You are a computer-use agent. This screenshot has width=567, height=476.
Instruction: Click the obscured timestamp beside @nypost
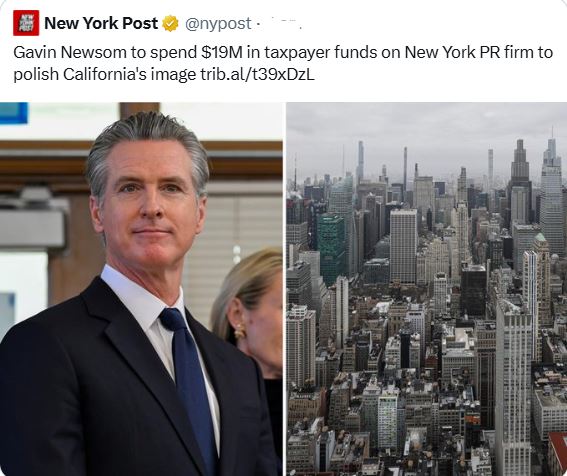coord(280,24)
